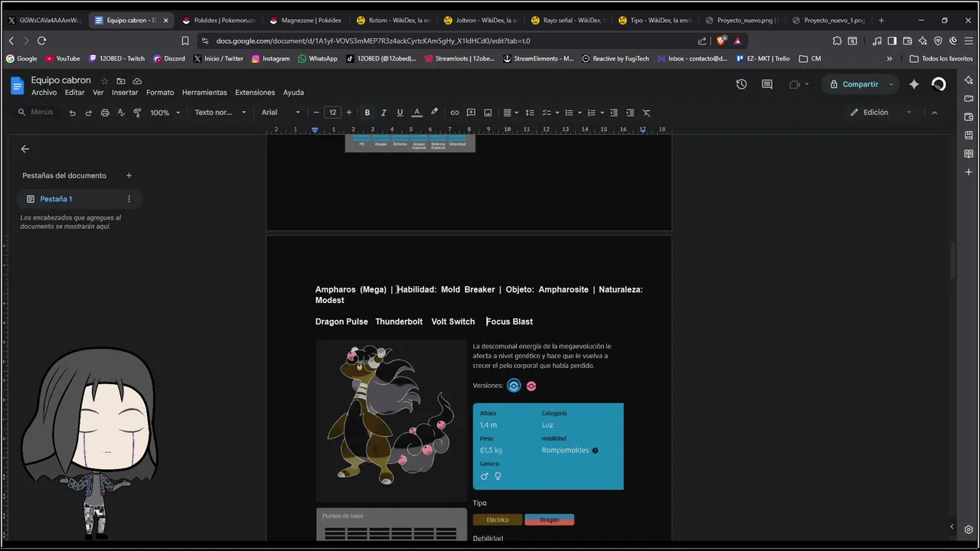Print the document using the printer icon

tap(105, 112)
